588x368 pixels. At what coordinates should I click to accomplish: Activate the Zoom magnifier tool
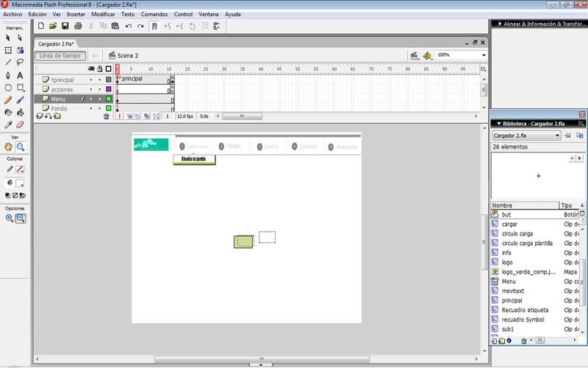(20, 147)
